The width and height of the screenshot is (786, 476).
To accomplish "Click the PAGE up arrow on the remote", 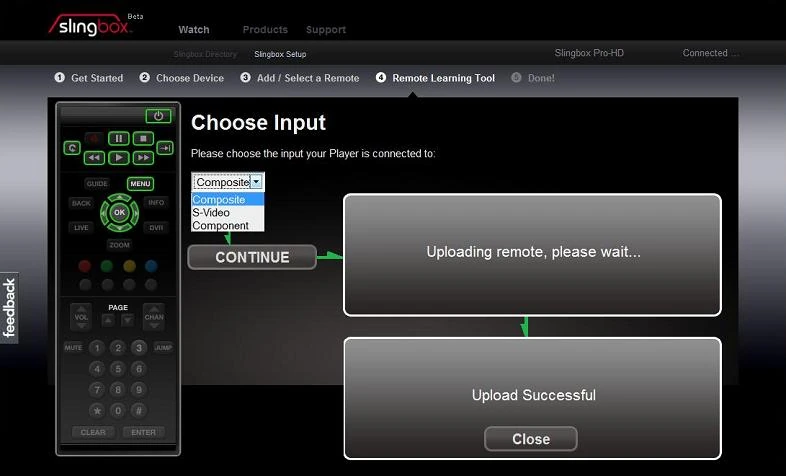I will pos(108,320).
